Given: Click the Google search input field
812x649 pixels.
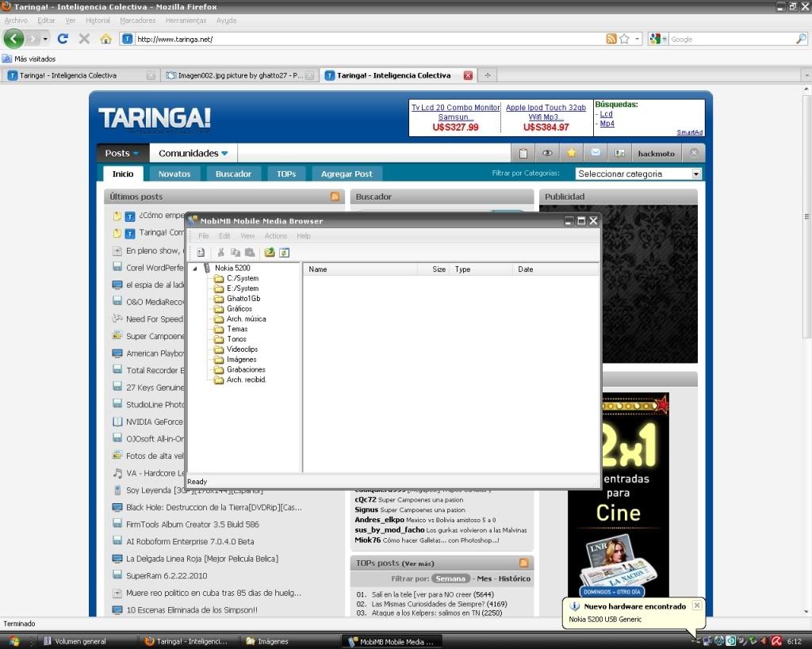Looking at the screenshot, I should 730,39.
